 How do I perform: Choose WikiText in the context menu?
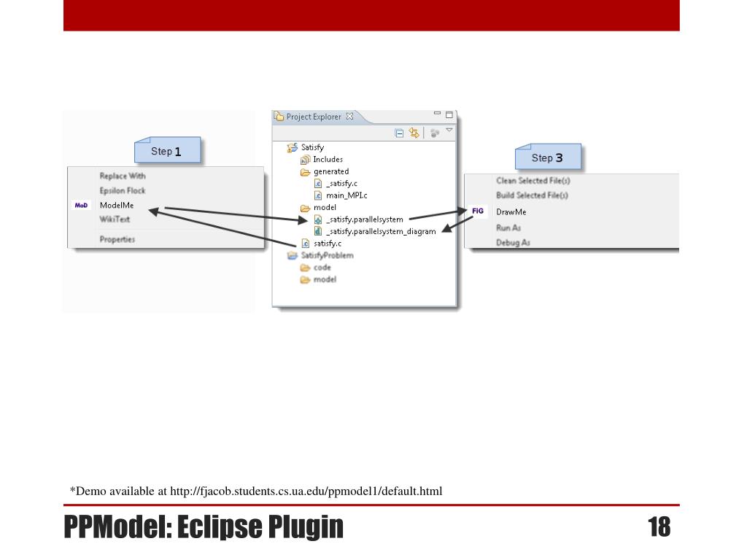(115, 219)
